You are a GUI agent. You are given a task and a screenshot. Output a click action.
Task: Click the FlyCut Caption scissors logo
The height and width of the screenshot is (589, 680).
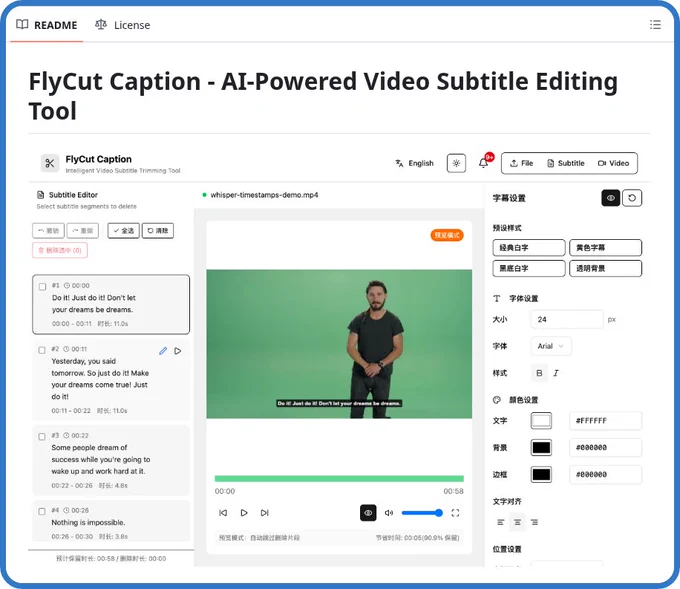tap(50, 164)
